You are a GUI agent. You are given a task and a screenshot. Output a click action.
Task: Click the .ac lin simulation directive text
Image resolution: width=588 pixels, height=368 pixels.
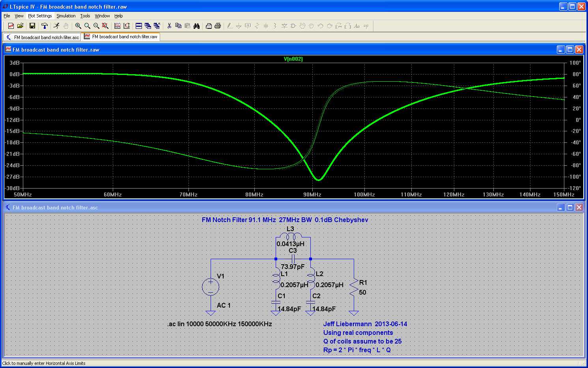[220, 324]
